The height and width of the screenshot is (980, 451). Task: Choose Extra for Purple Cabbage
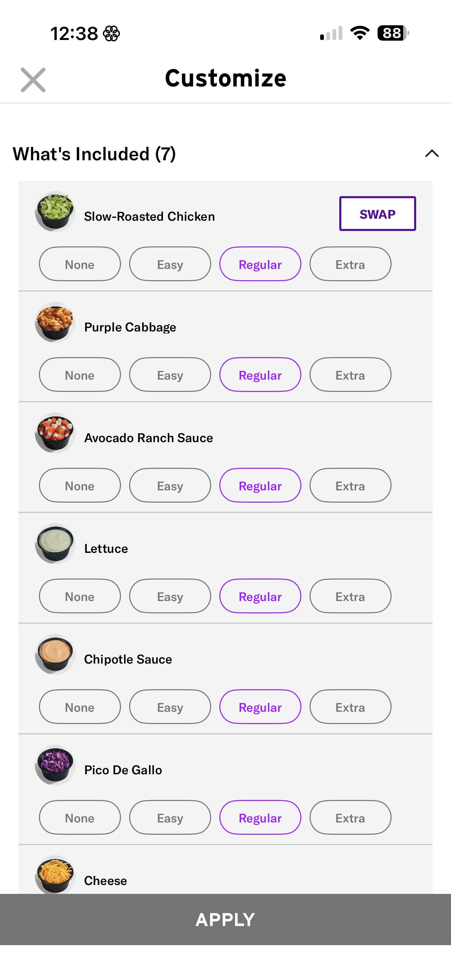[x=350, y=375]
